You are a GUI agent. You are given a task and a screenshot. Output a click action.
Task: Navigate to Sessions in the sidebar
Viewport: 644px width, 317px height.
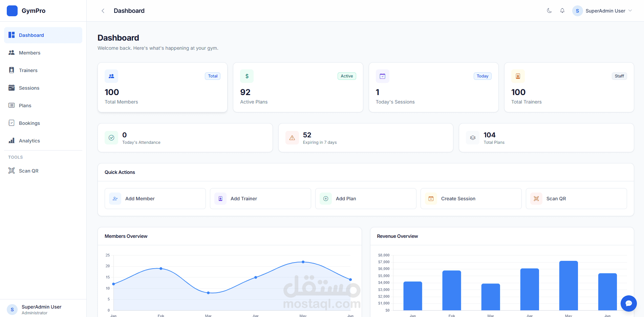click(43, 88)
